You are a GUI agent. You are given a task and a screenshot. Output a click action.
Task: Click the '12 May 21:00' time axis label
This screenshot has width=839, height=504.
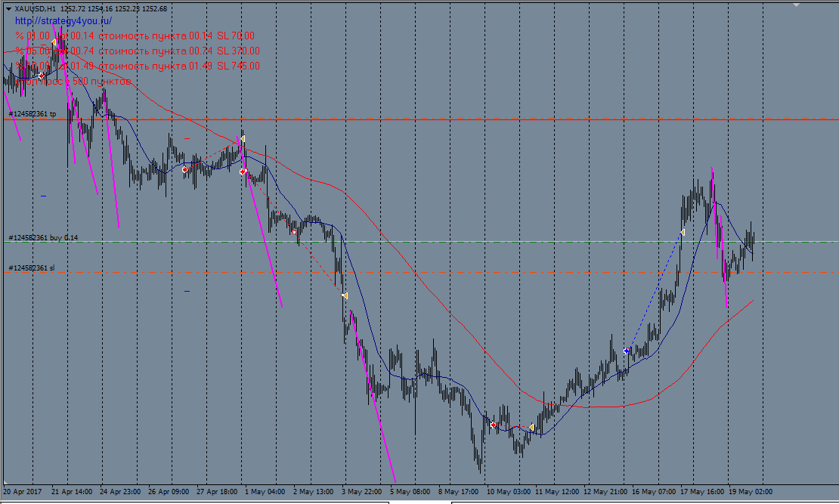[605, 491]
